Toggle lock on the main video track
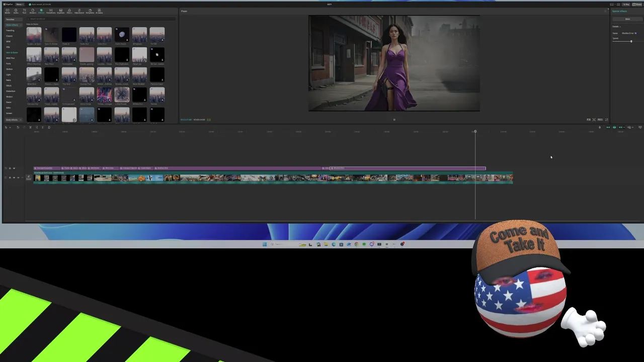The width and height of the screenshot is (644, 362). click(x=10, y=177)
